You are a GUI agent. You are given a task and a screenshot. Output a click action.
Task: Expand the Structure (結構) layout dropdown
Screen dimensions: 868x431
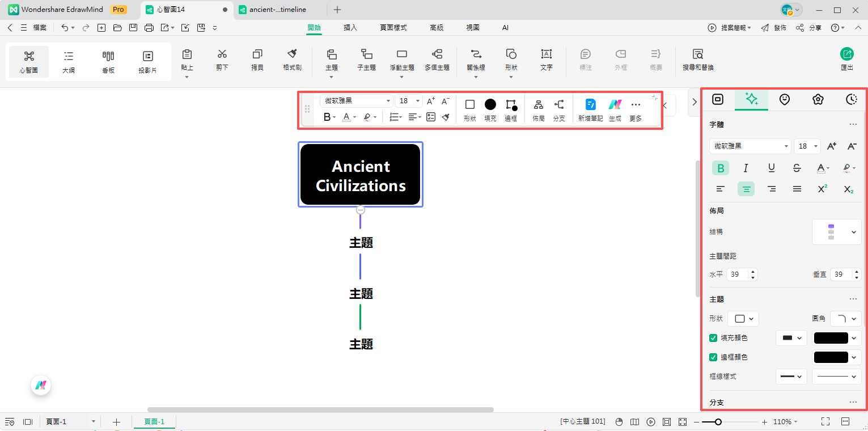click(836, 232)
